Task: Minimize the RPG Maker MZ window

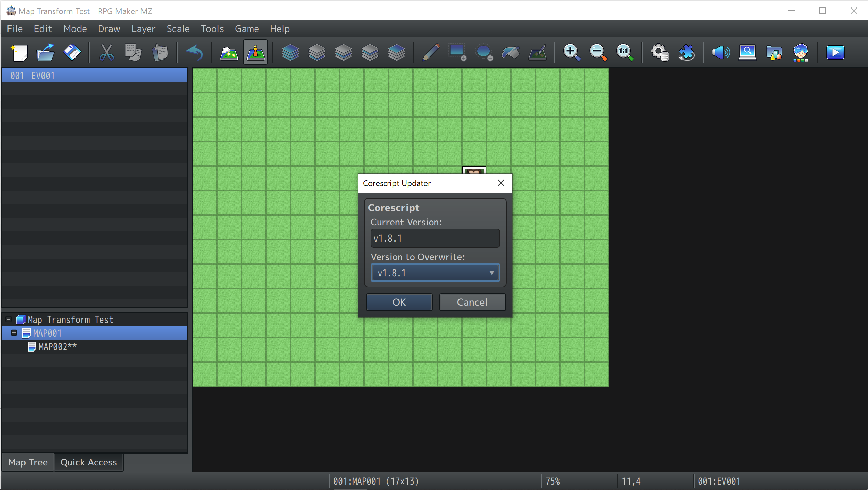Action: (791, 11)
